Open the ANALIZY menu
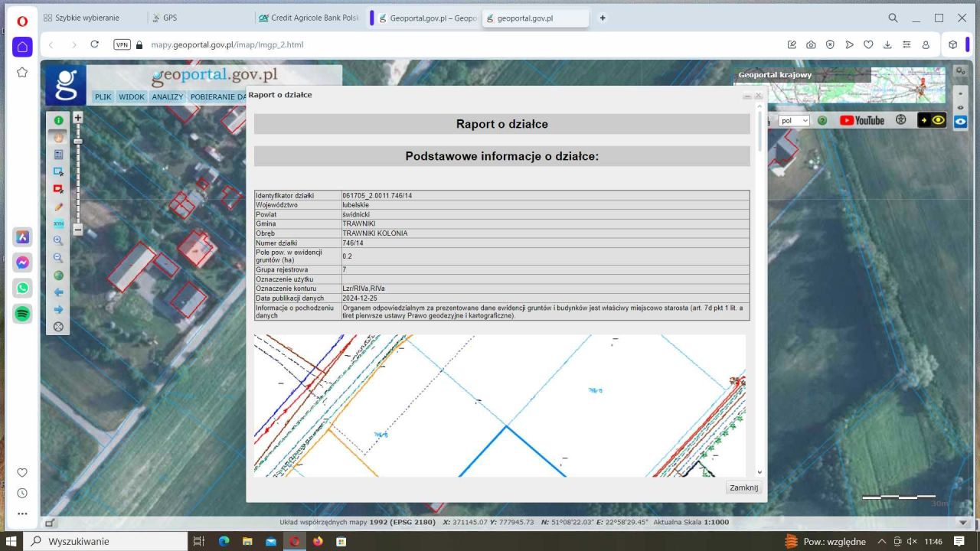Viewport: 980px width, 551px height. coord(167,97)
